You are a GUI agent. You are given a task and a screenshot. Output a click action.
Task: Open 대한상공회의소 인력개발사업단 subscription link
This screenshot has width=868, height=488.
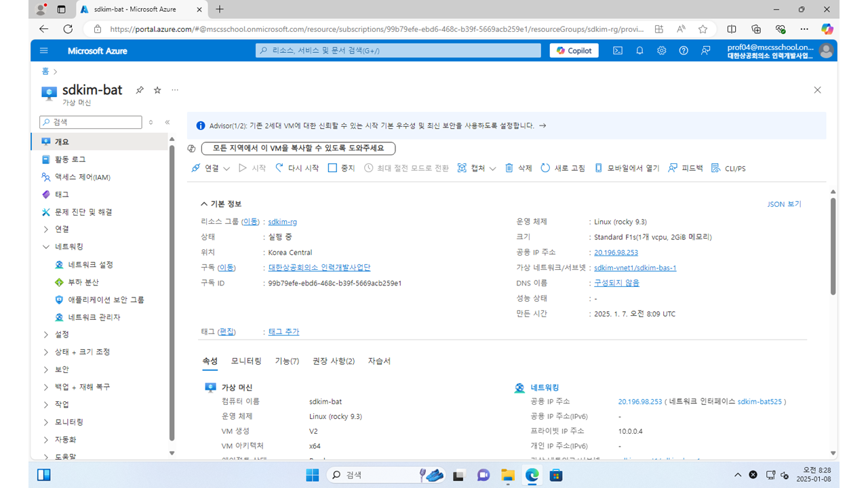[x=319, y=268]
